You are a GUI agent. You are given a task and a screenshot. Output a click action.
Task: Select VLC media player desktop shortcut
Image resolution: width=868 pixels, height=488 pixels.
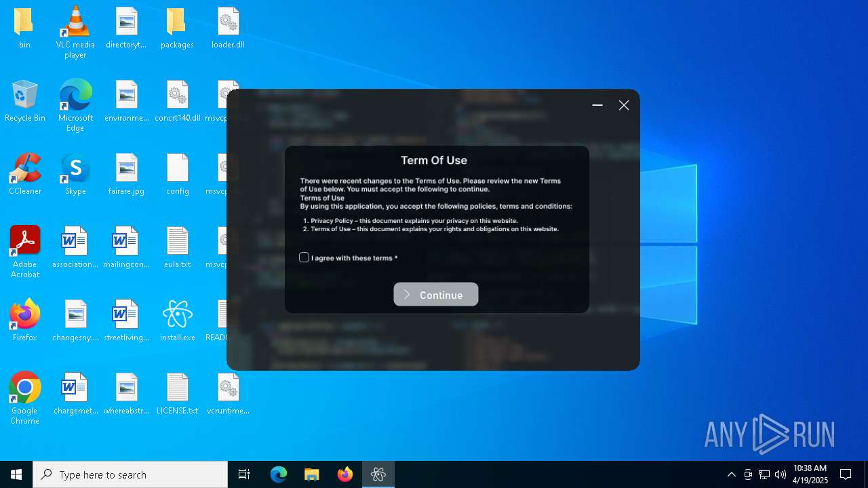[75, 33]
